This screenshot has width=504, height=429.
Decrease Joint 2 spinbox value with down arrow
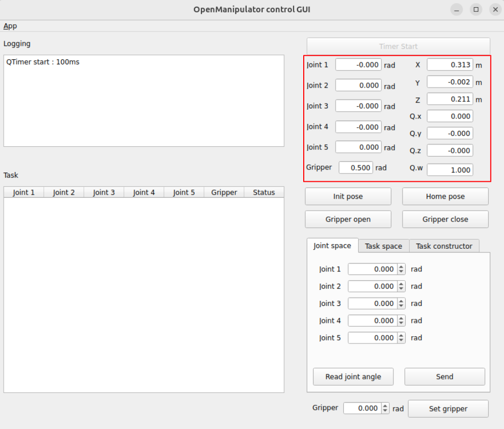[x=402, y=289]
